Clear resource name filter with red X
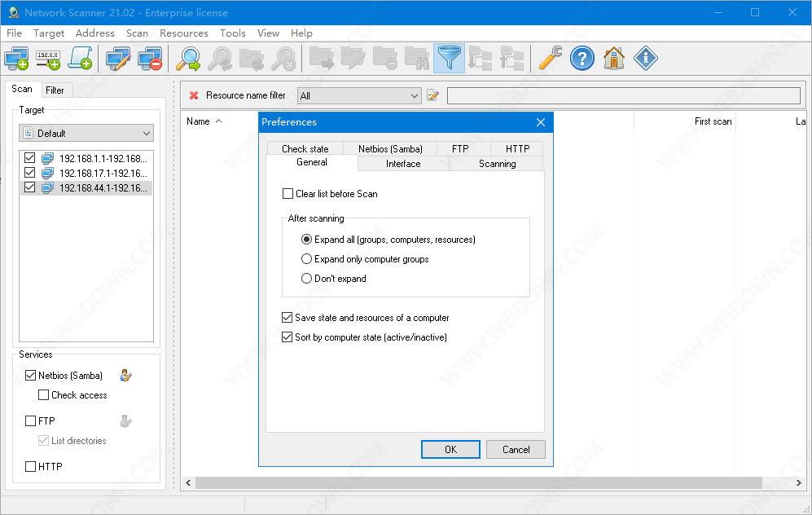The height and width of the screenshot is (515, 812). [194, 95]
